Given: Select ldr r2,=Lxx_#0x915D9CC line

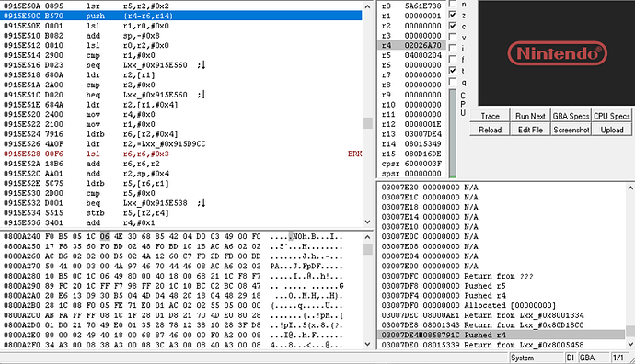Looking at the screenshot, I should pyautogui.click(x=181, y=144).
